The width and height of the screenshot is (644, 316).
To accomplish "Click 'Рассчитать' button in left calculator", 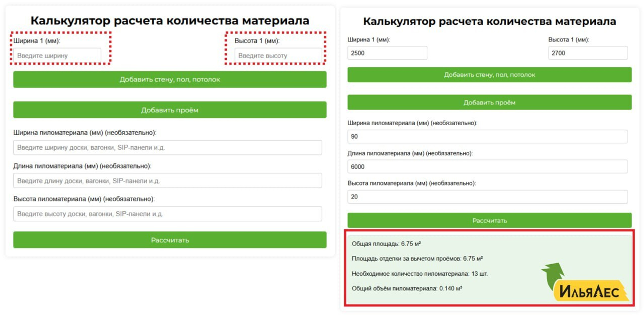I will 170,240.
